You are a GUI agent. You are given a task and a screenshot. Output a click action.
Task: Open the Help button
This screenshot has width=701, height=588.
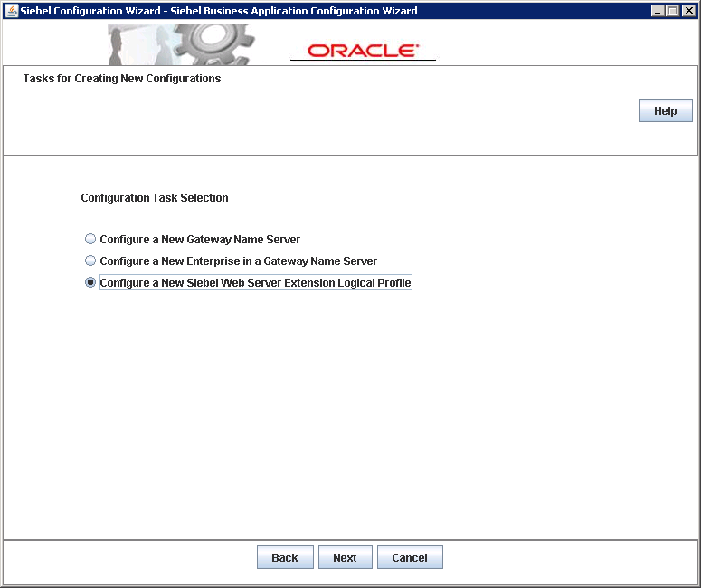(666, 110)
